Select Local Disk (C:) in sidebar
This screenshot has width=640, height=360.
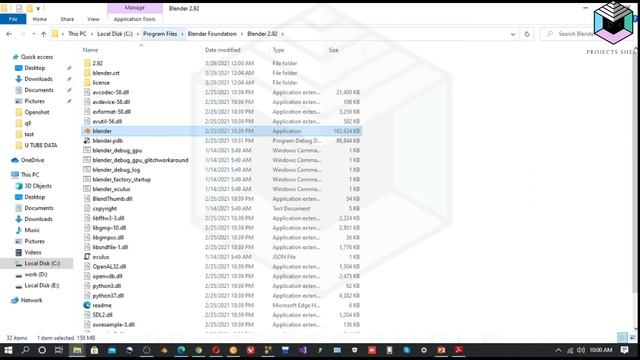[x=37, y=263]
